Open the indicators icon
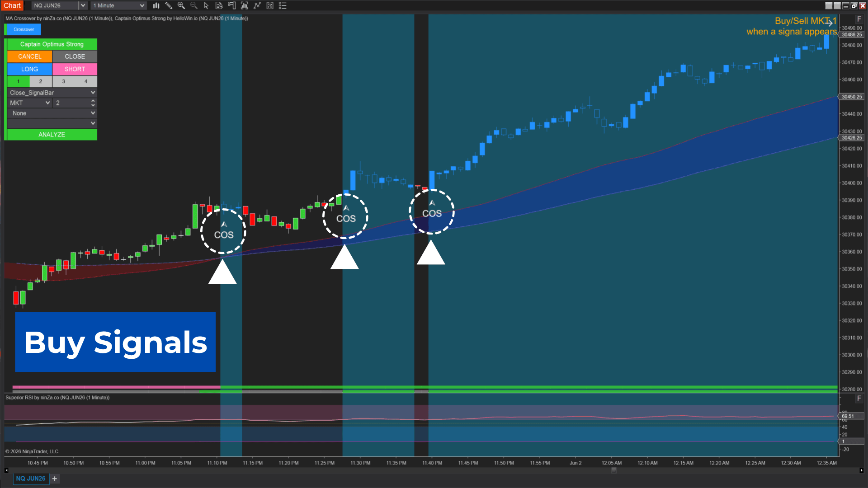Image resolution: width=868 pixels, height=488 pixels. click(257, 5)
